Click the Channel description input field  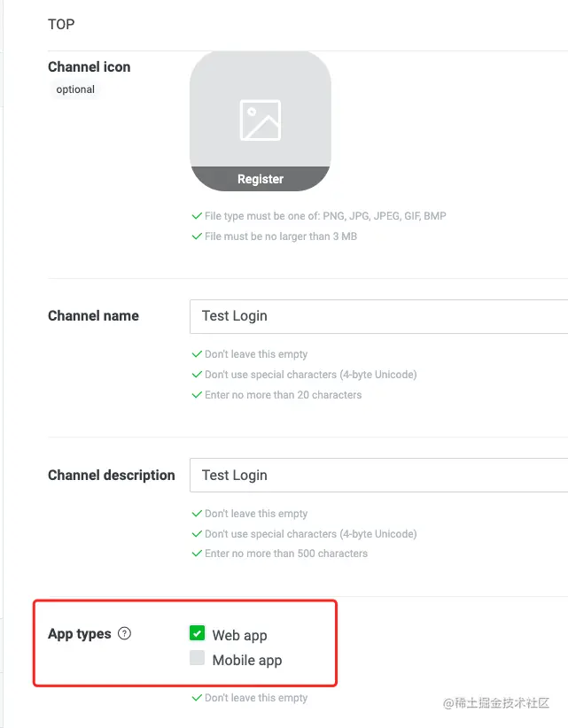click(x=378, y=476)
